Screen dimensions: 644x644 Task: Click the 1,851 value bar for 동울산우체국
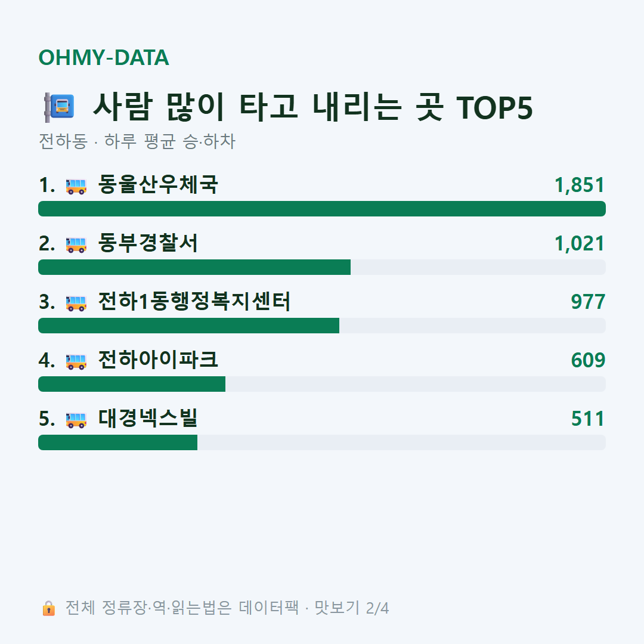click(x=322, y=209)
